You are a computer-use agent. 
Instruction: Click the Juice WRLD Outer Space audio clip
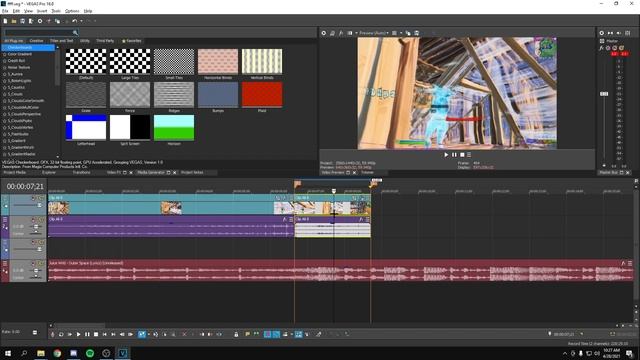pyautogui.click(x=341, y=271)
